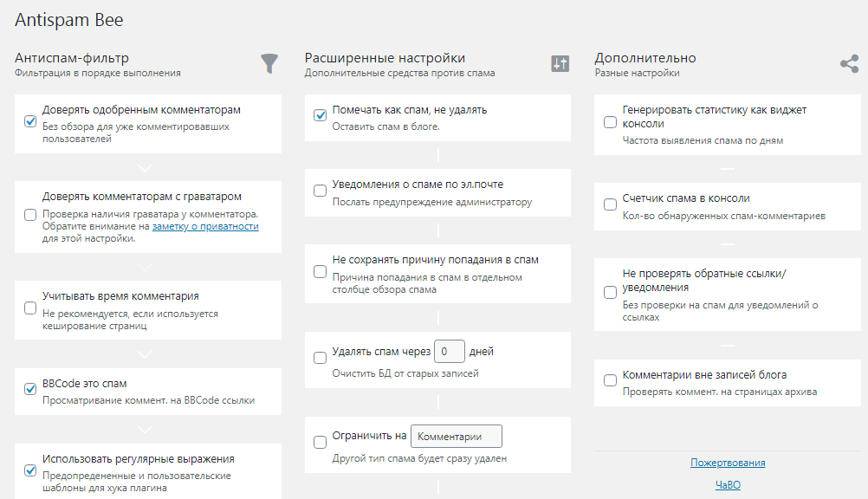The width and height of the screenshot is (868, 499).
Task: Click the advanced settings sliders icon
Action: point(560,64)
